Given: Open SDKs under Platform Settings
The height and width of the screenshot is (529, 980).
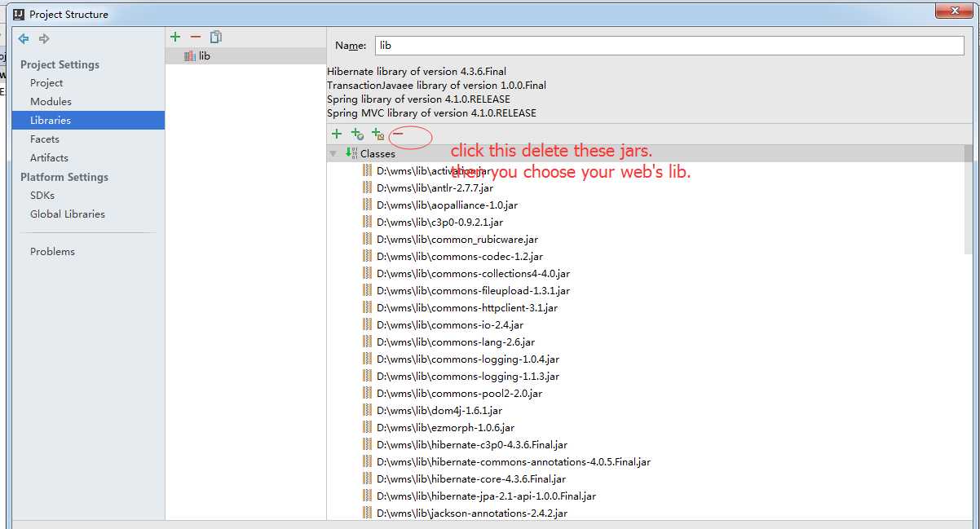Looking at the screenshot, I should point(42,196).
